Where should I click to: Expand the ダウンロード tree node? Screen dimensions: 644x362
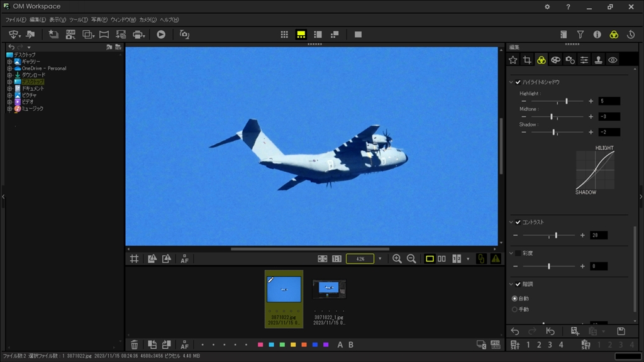(9, 75)
